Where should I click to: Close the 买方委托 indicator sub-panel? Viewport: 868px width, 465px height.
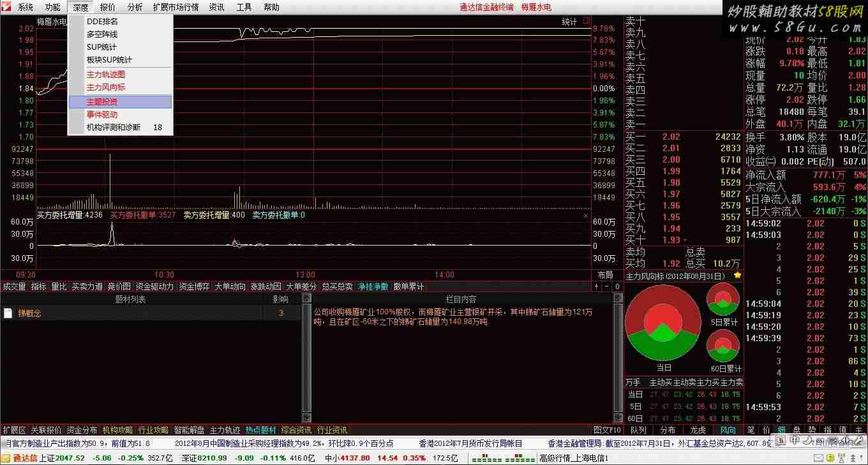(x=586, y=216)
